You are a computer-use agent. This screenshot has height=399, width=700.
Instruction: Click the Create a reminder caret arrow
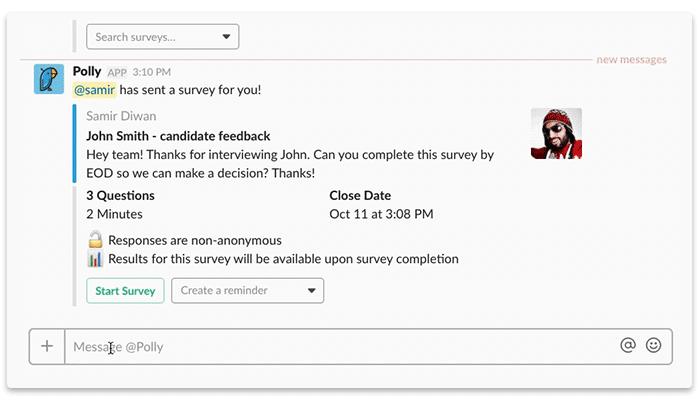312,291
